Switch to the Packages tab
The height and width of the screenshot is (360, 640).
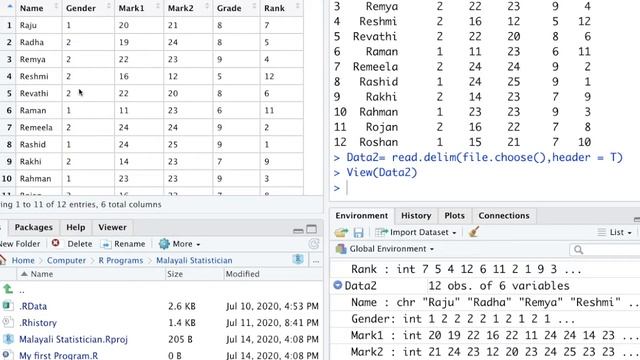point(33,227)
